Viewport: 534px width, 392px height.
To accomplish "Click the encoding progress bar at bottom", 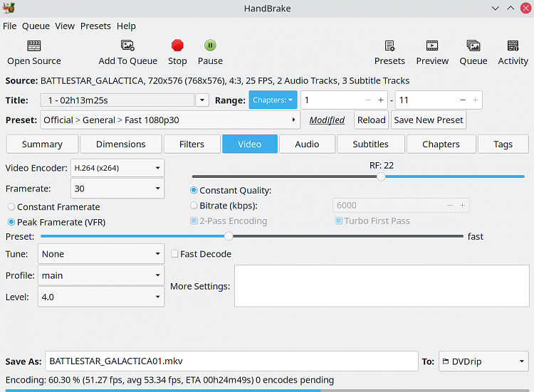I will (x=267, y=391).
